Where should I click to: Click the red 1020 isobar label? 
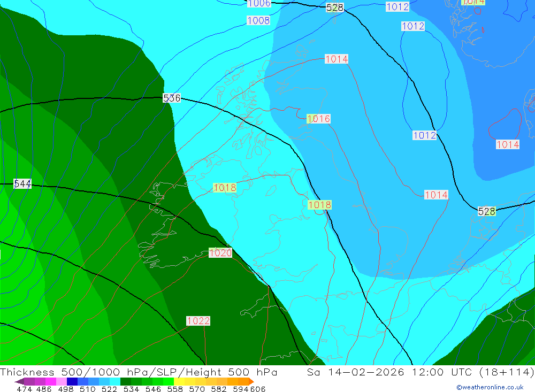[220, 253]
